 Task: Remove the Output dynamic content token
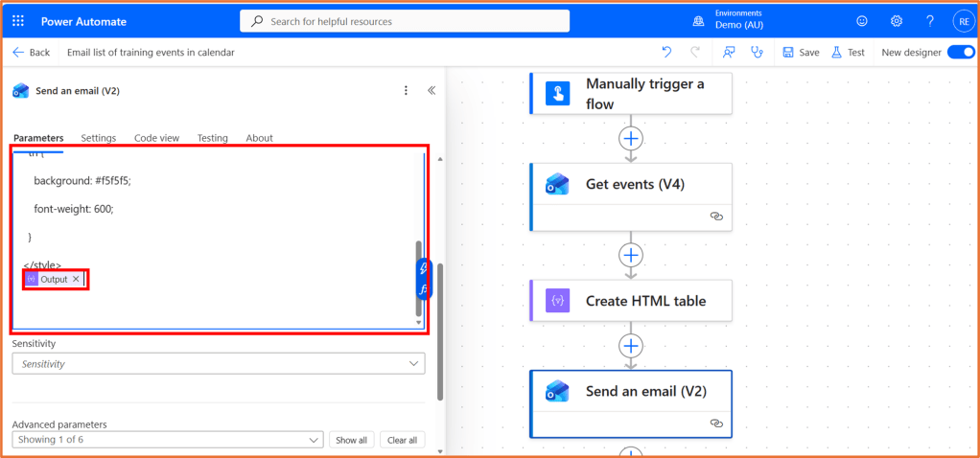click(x=76, y=279)
